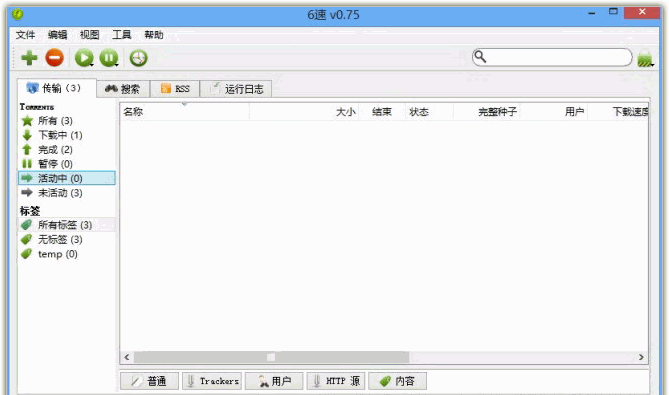669x395 pixels.
Task: Open the 视图 menu
Action: tap(90, 35)
